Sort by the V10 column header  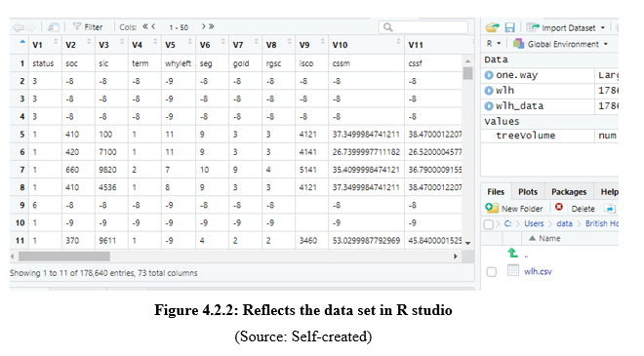tap(366, 45)
